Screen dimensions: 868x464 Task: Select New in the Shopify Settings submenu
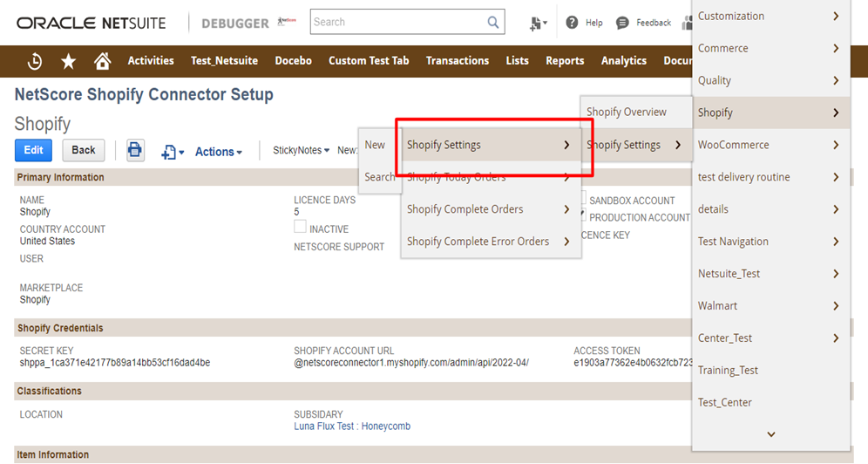coord(380,145)
